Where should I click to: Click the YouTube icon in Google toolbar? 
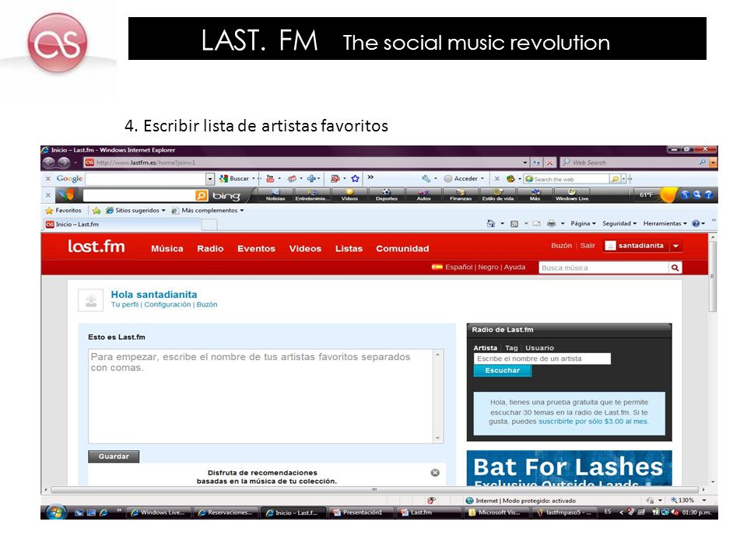(270, 179)
